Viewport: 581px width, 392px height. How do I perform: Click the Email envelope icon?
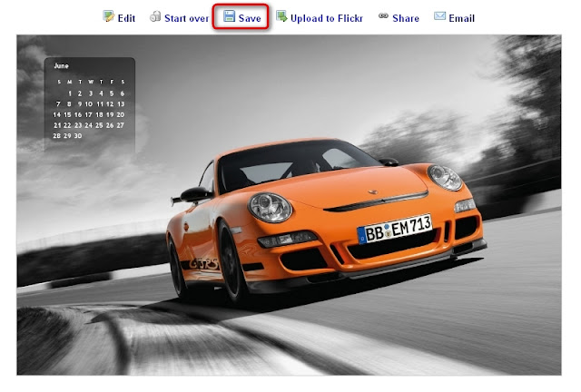coord(439,16)
